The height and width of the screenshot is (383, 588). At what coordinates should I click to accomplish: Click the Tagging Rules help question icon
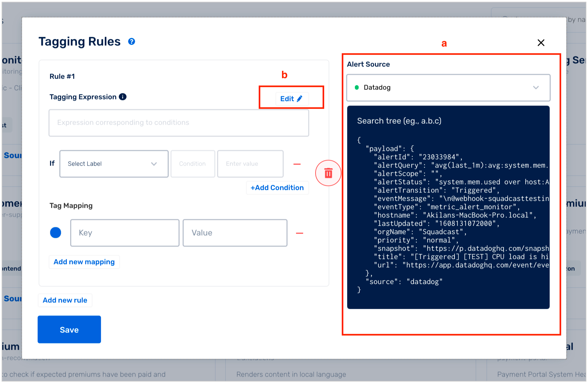click(x=131, y=42)
